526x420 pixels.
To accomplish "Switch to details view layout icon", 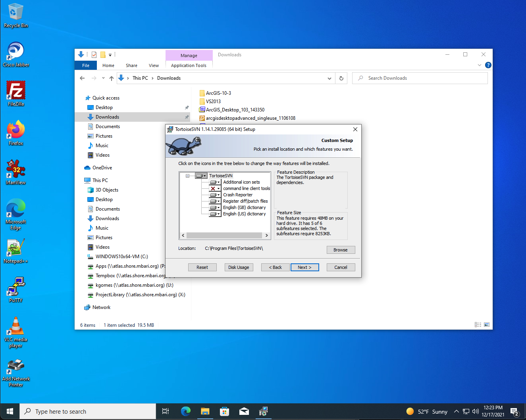I will pyautogui.click(x=478, y=325).
